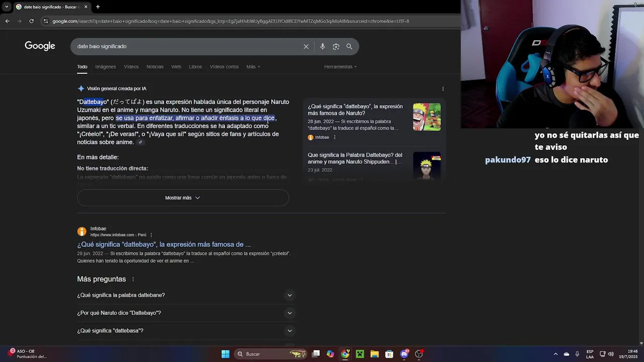Open OBS Studio from the taskbar
The width and height of the screenshot is (644, 362).
[419, 354]
